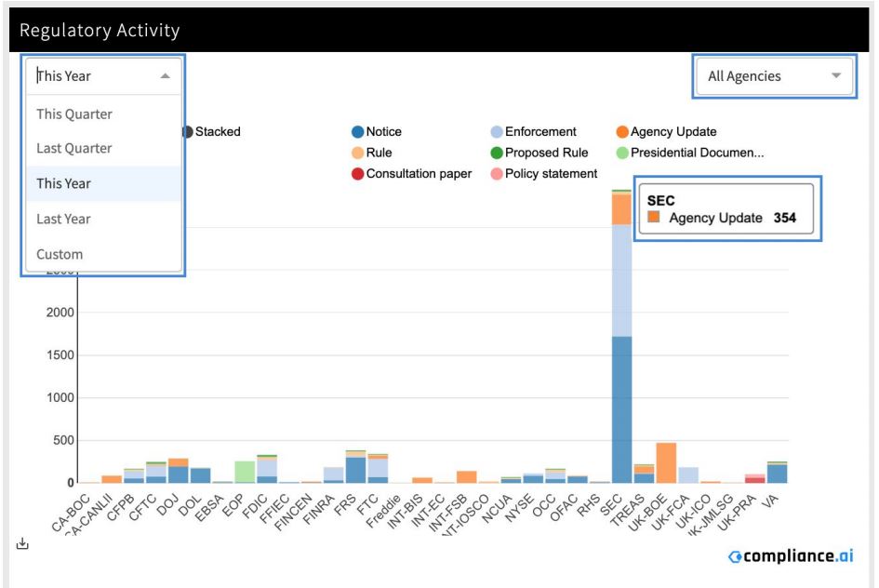The width and height of the screenshot is (879, 588).
Task: Click the All Agencies dropdown arrow
Action: point(836,75)
